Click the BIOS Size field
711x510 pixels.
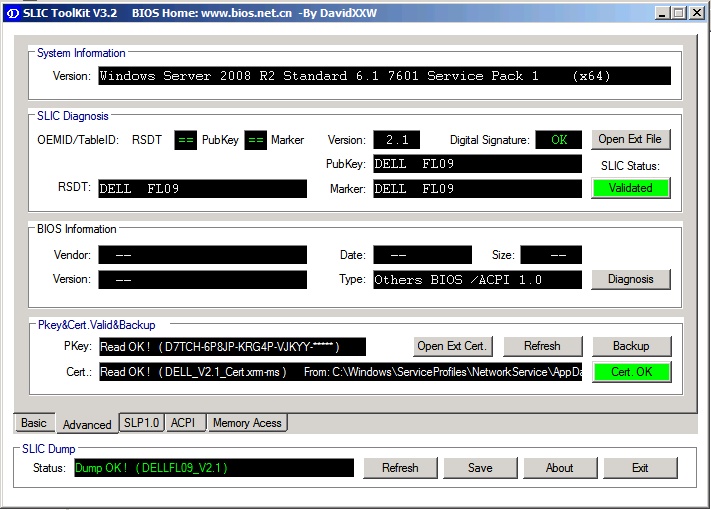tap(551, 255)
